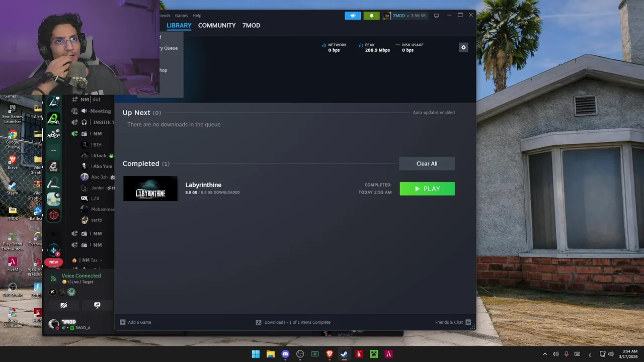This screenshot has height=362, width=644.
Task: Click the Discord 7MOD user panel avatar
Action: coord(53,324)
